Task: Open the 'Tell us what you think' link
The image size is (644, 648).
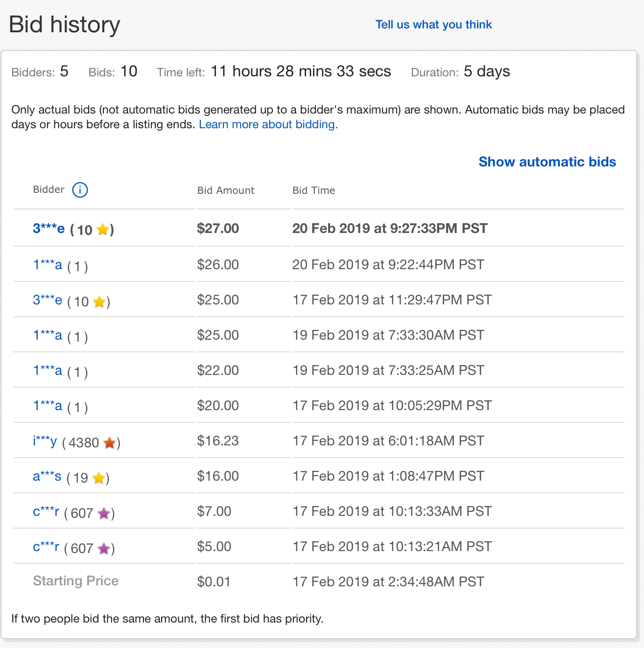Action: [x=433, y=24]
